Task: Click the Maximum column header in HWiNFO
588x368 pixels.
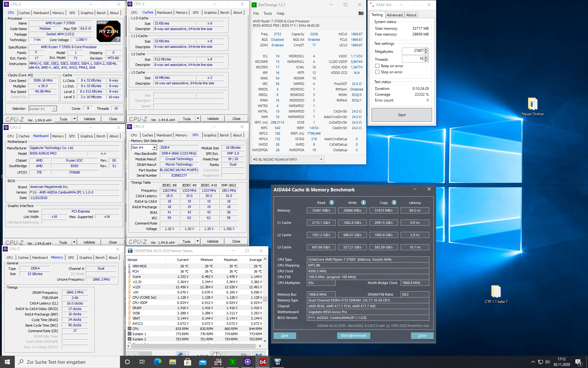Action: [227, 260]
